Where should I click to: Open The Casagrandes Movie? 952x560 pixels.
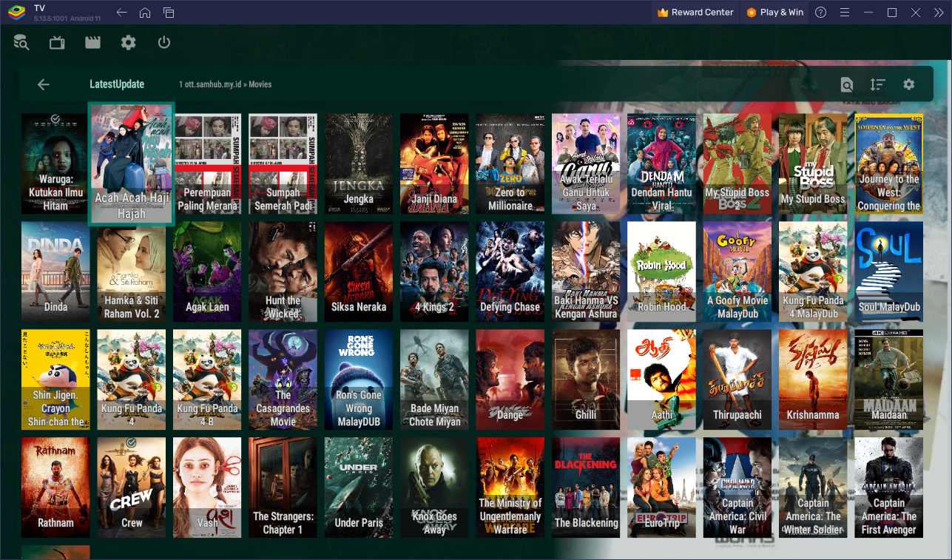pos(283,379)
